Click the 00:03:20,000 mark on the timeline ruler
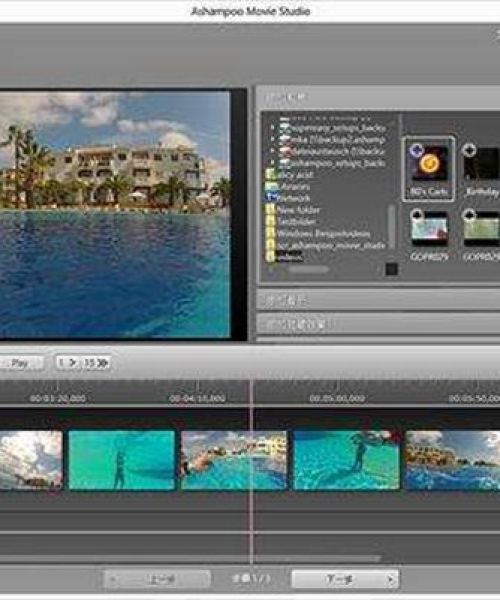 point(58,398)
